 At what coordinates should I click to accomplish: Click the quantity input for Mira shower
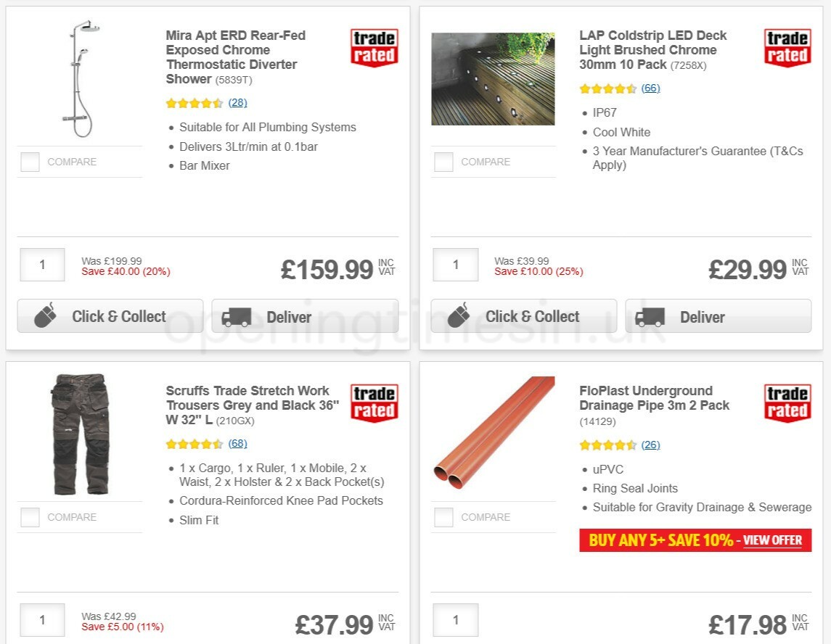(x=41, y=264)
